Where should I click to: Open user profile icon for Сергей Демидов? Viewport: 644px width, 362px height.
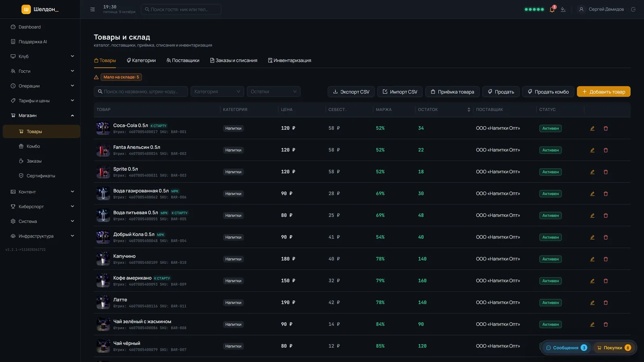(x=581, y=9)
